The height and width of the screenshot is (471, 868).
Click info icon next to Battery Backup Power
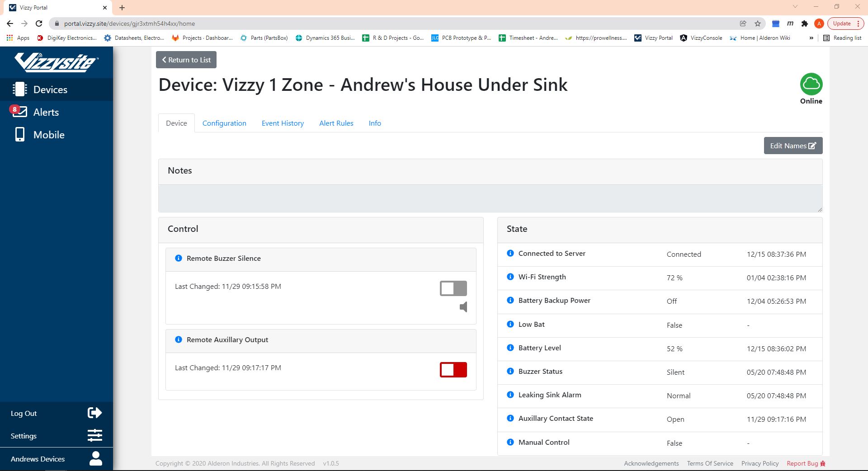[510, 300]
